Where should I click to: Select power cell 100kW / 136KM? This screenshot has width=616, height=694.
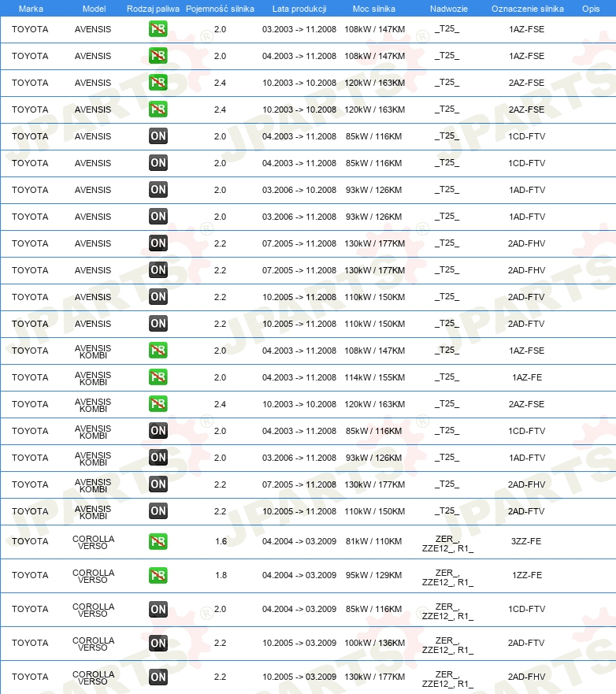[x=374, y=643]
